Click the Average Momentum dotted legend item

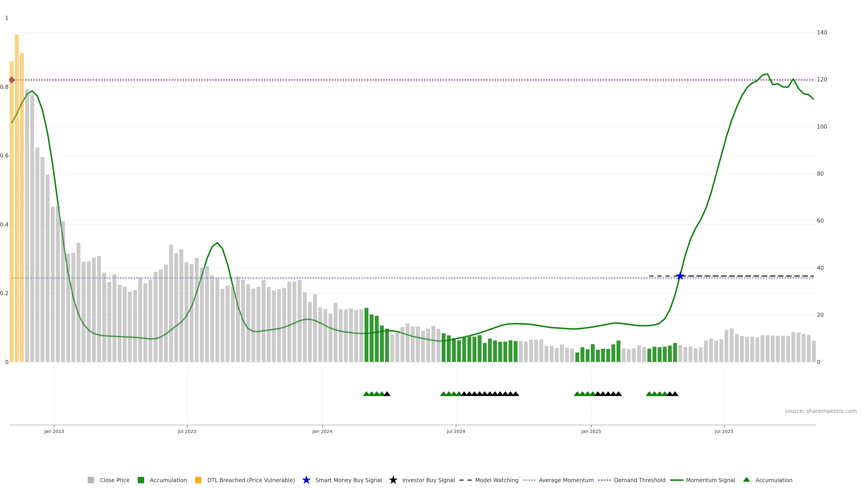(566, 480)
